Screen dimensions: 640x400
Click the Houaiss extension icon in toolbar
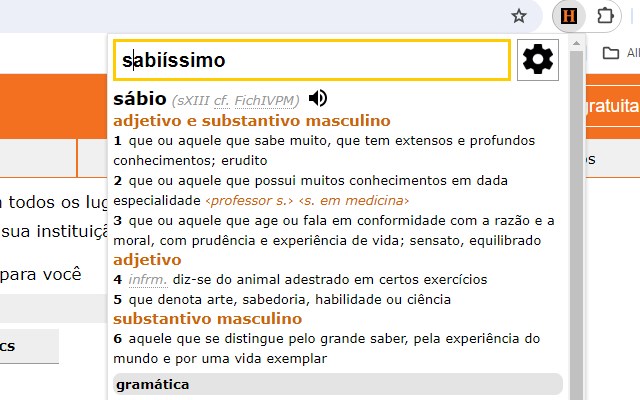(x=569, y=16)
